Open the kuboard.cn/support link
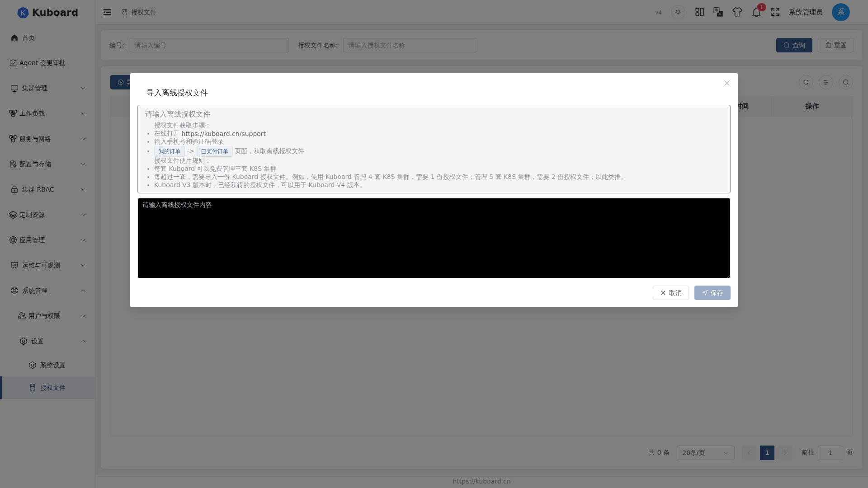Screen dimensions: 868x488 click(223, 134)
